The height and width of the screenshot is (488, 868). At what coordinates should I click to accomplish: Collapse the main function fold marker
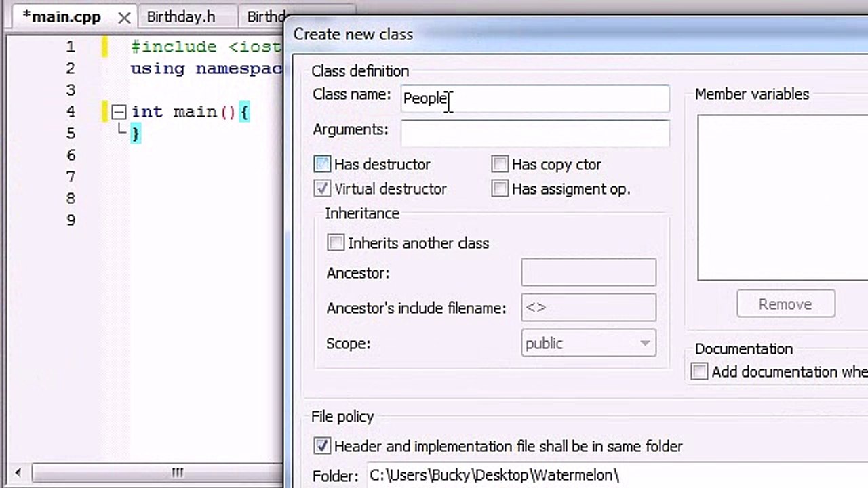click(x=119, y=113)
